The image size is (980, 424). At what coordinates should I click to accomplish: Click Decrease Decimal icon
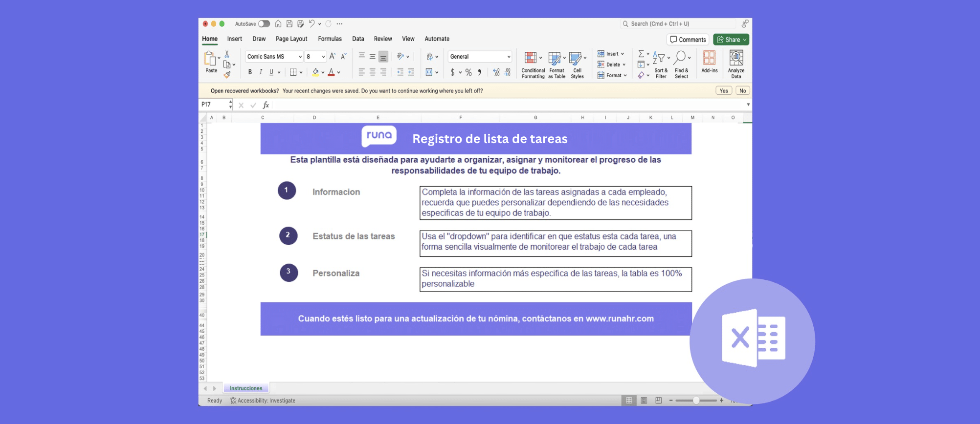pyautogui.click(x=508, y=72)
